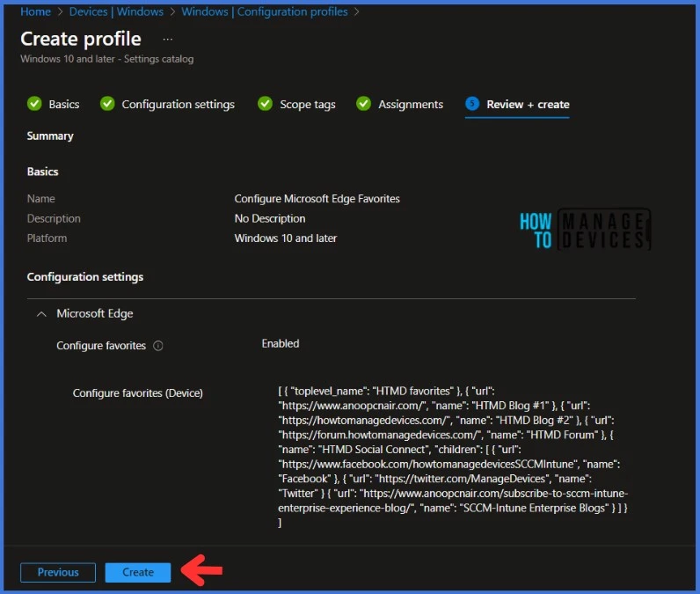
Task: Click the Create button
Action: pos(138,572)
